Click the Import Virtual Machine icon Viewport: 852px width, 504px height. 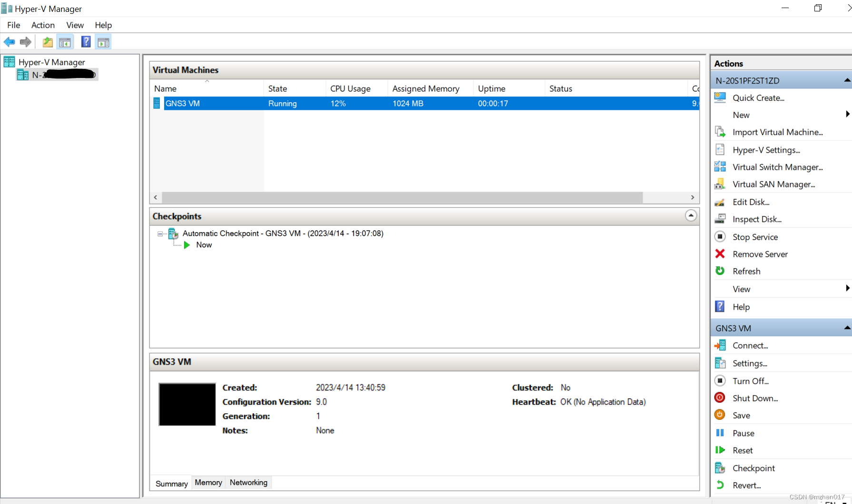720,132
